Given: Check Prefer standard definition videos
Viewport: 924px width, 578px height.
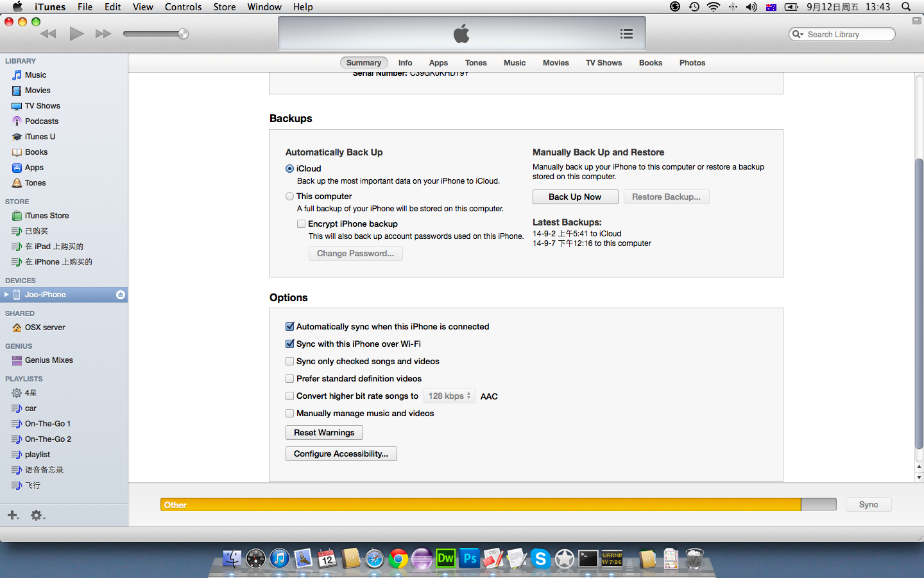Looking at the screenshot, I should [290, 379].
